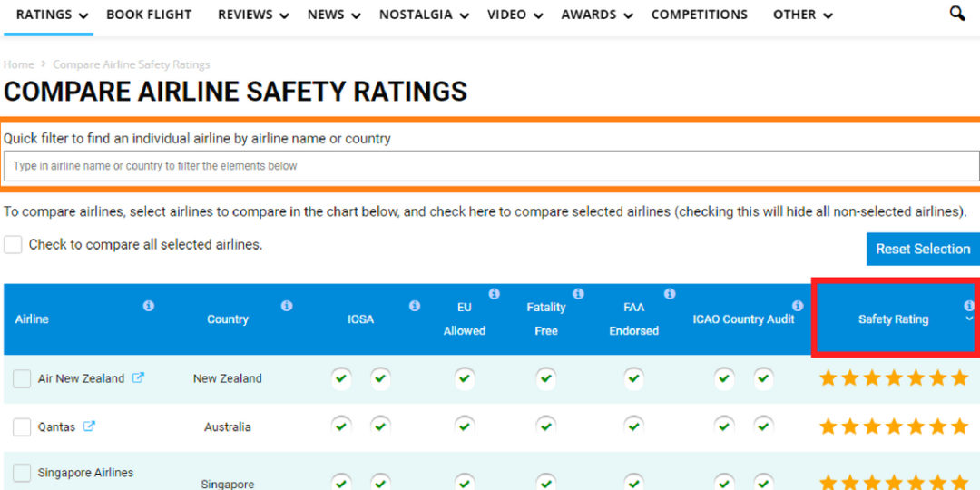Click the search magnifier icon
Image resolution: width=980 pixels, height=490 pixels.
956,14
